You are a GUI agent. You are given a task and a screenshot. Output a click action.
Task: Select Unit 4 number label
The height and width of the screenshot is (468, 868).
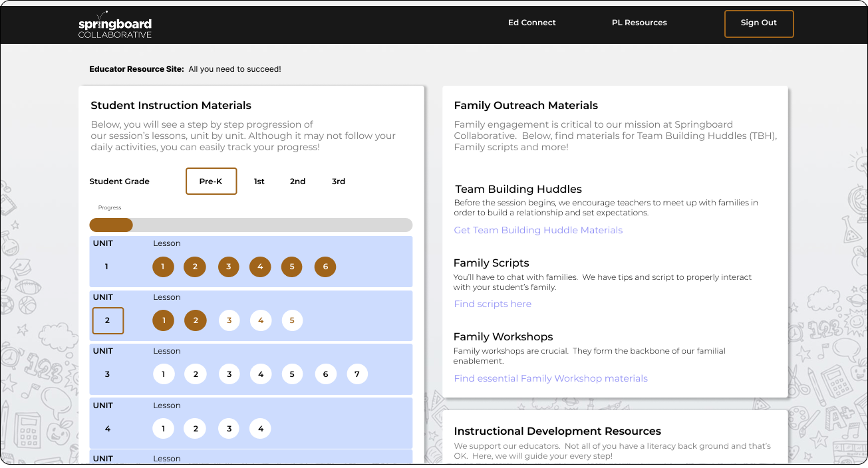click(107, 429)
